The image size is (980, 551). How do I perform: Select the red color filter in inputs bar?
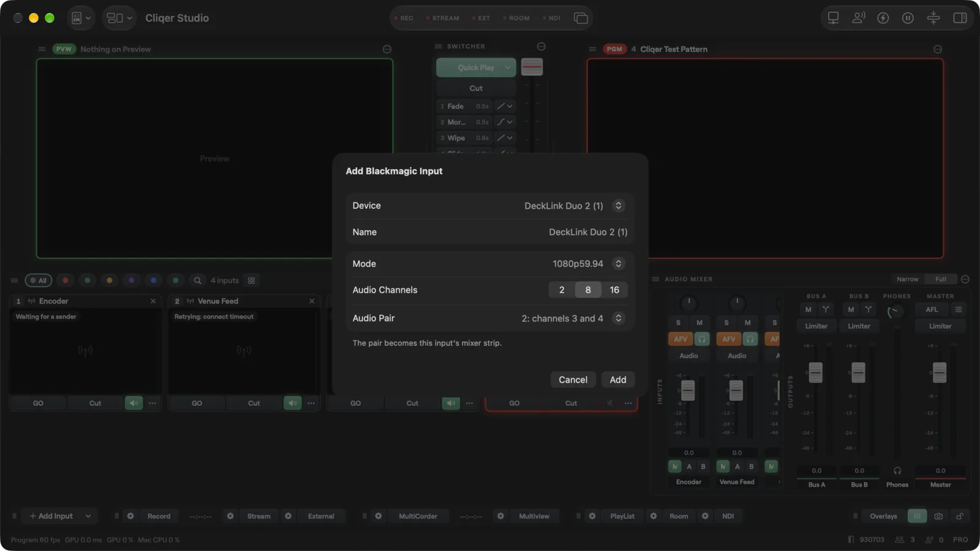click(x=66, y=280)
